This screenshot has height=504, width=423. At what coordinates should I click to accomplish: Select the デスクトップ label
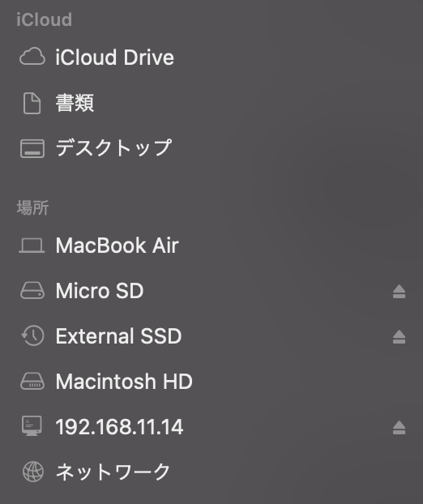click(x=113, y=147)
